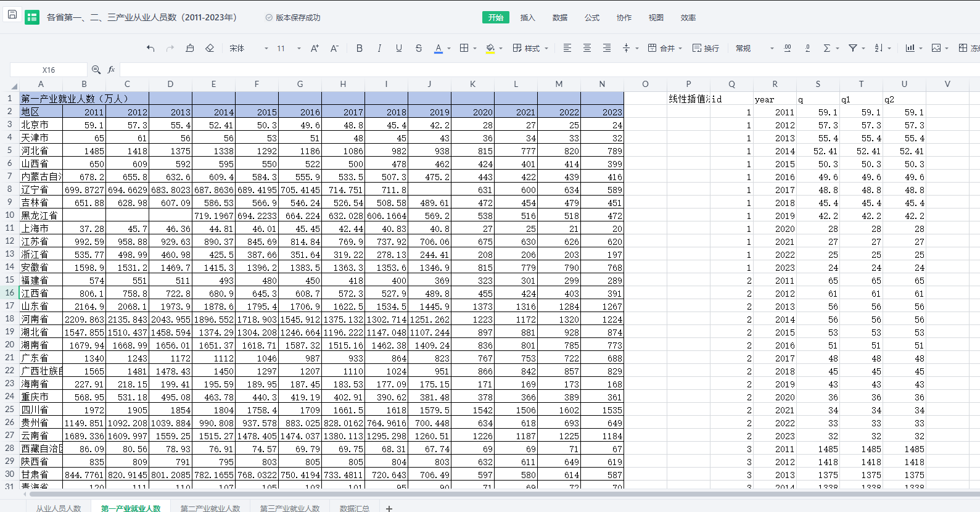Select the 开始 tab

point(496,17)
